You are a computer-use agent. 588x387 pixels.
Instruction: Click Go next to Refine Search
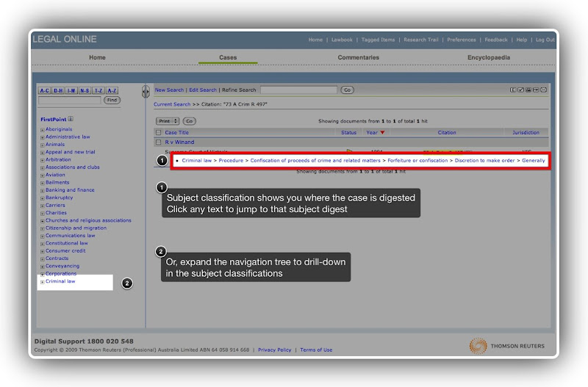[347, 90]
